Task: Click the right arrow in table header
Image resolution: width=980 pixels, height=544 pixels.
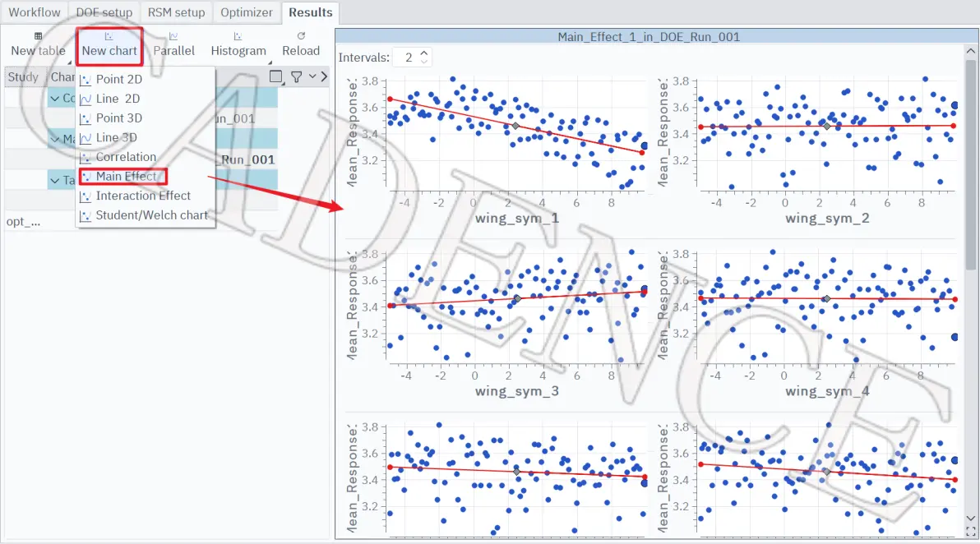Action: point(324,76)
